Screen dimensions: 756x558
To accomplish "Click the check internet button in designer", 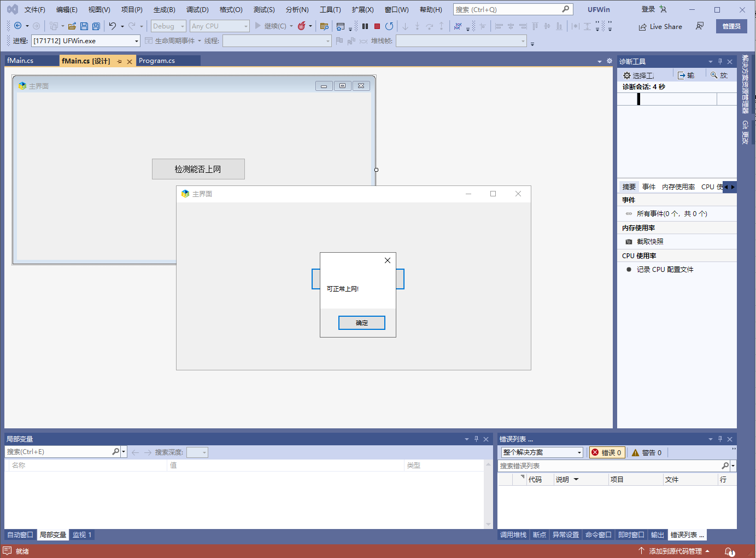I will tap(198, 169).
